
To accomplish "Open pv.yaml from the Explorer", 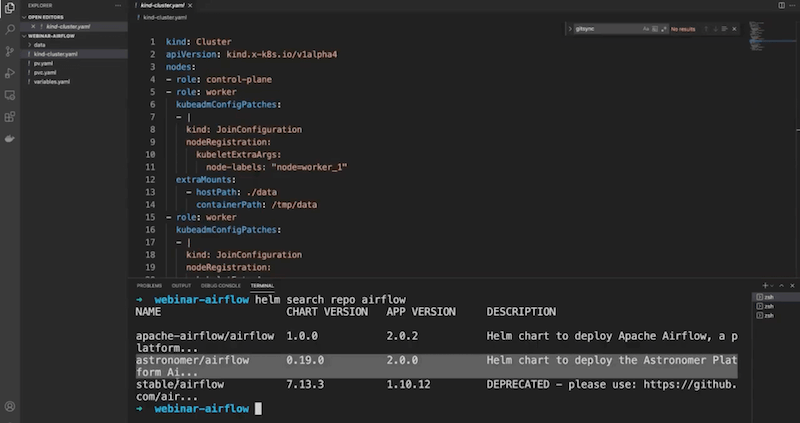I will [x=42, y=62].
